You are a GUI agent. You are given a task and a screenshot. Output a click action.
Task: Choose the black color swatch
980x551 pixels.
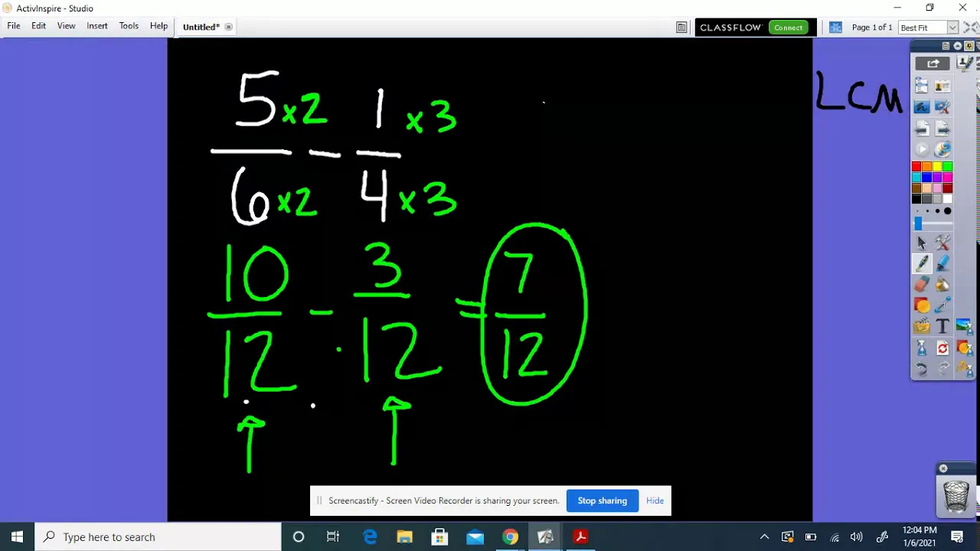[916, 198]
